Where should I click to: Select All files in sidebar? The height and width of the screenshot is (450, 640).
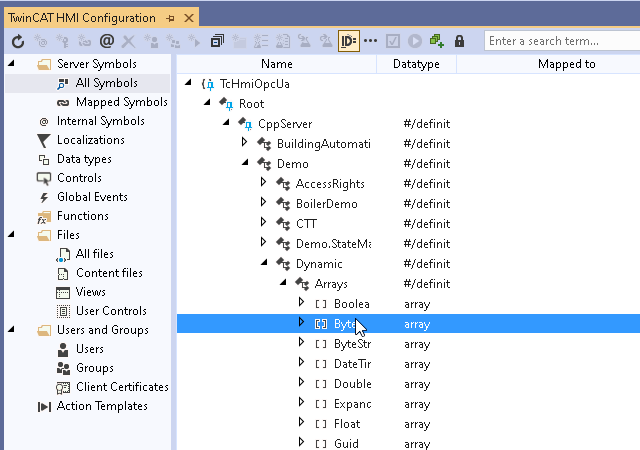(95, 254)
